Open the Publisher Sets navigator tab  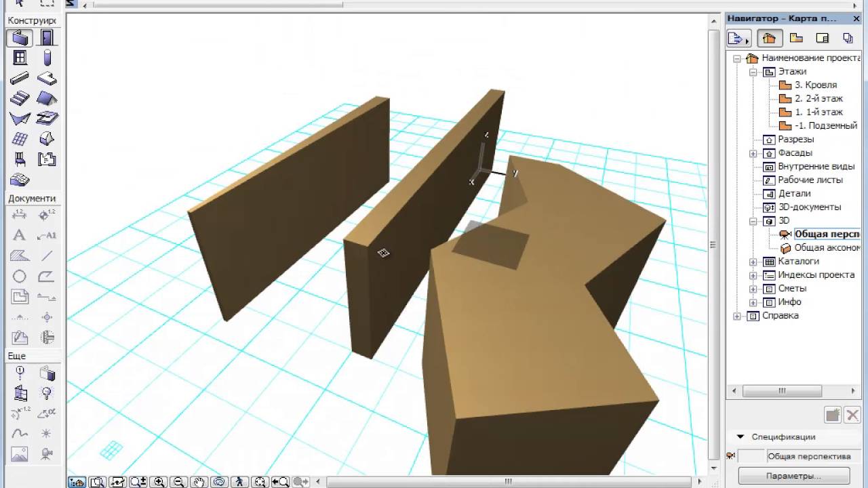click(x=848, y=38)
